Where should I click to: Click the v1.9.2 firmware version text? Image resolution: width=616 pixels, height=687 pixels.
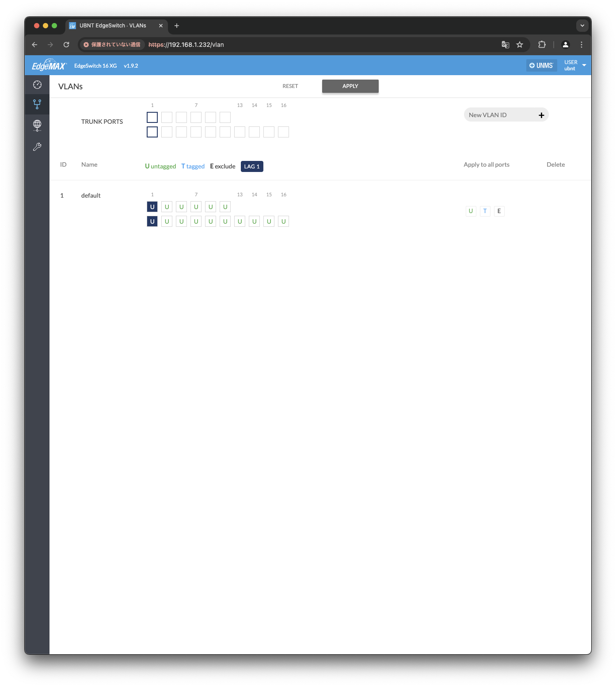[x=131, y=66]
